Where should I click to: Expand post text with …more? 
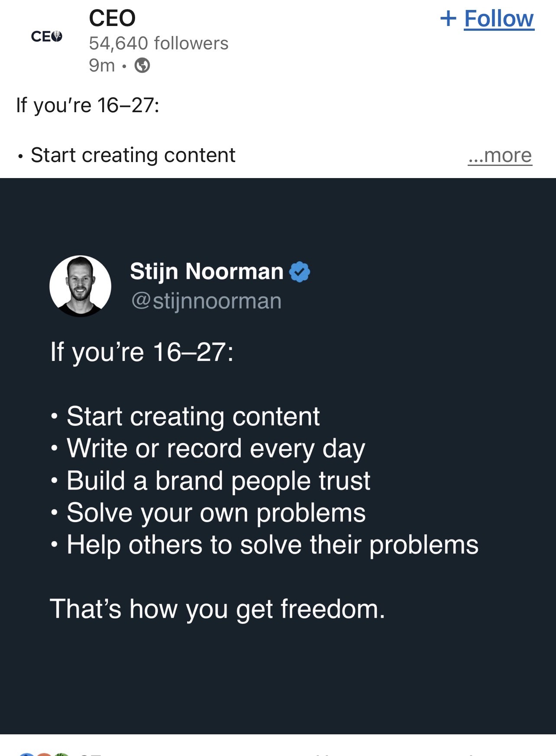coord(500,155)
